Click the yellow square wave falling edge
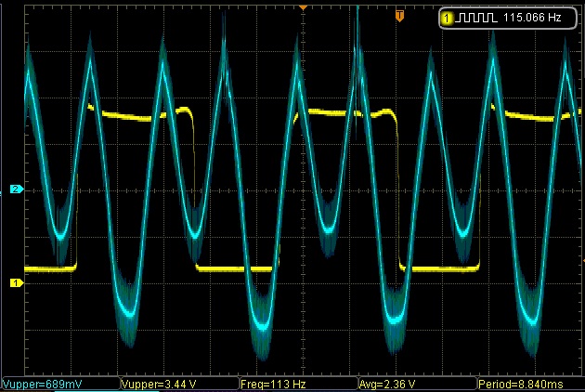Viewport: 585px width, 392px height. coord(193,186)
